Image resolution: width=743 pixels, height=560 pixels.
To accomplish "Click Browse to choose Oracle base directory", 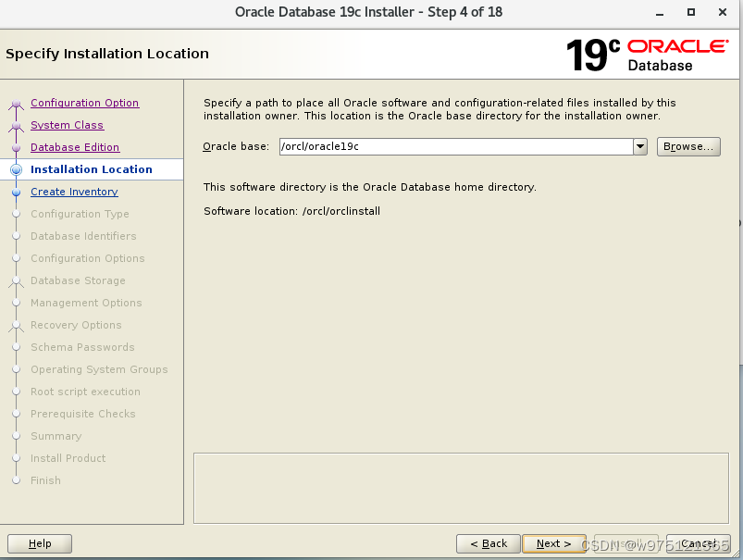I will [688, 146].
